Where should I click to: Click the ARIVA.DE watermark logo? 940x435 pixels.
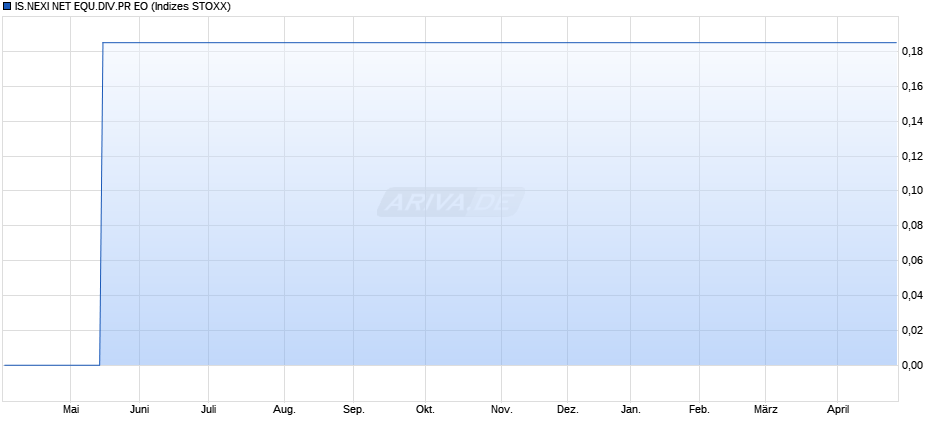tap(451, 202)
